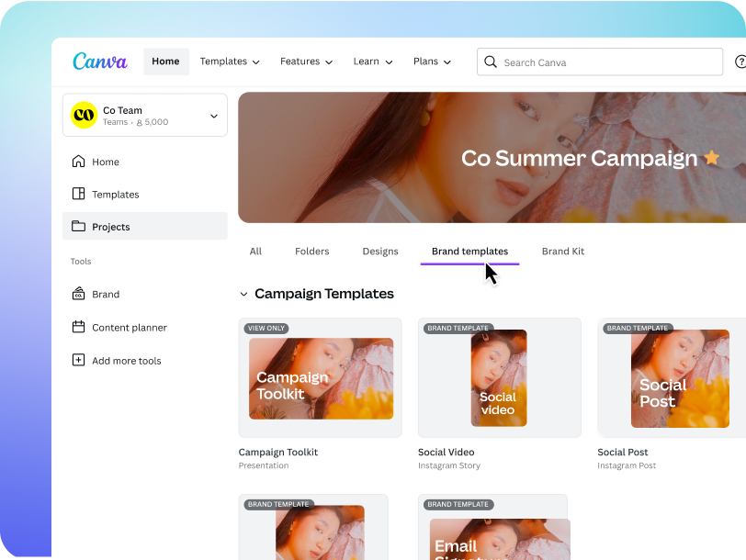The width and height of the screenshot is (746, 560).
Task: Switch to the Brand Kit tab
Action: click(x=563, y=251)
